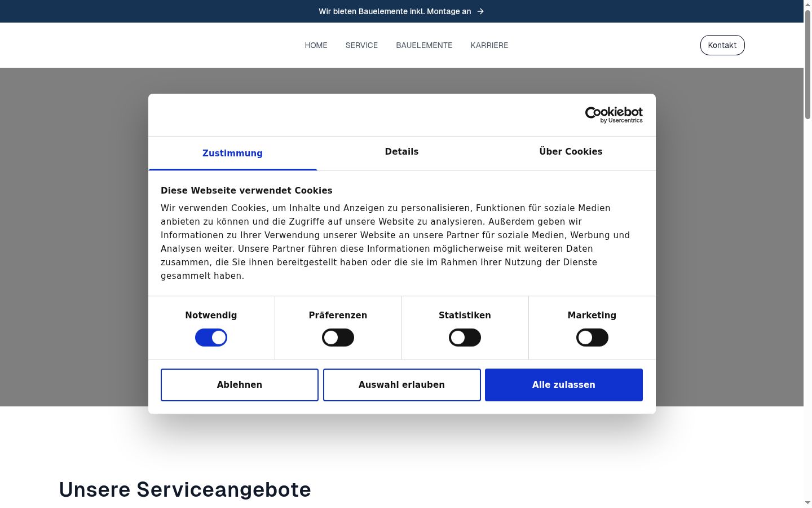Accept all with Alle zulassen
This screenshot has width=812, height=508.
coord(564,385)
